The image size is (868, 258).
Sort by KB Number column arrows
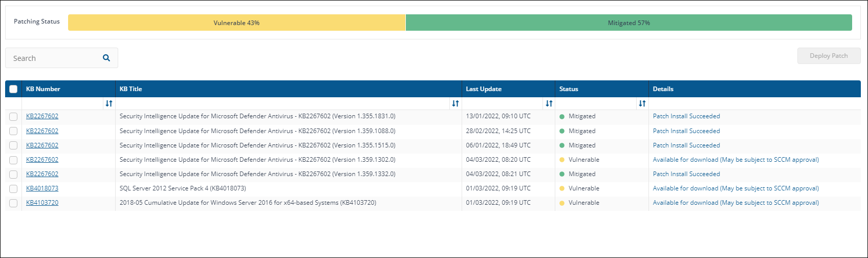point(108,103)
